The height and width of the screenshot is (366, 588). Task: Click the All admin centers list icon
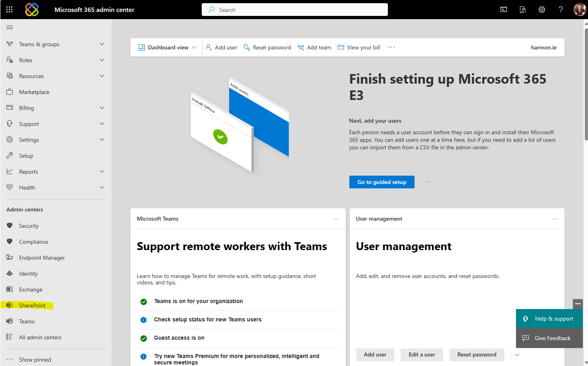pyautogui.click(x=10, y=337)
